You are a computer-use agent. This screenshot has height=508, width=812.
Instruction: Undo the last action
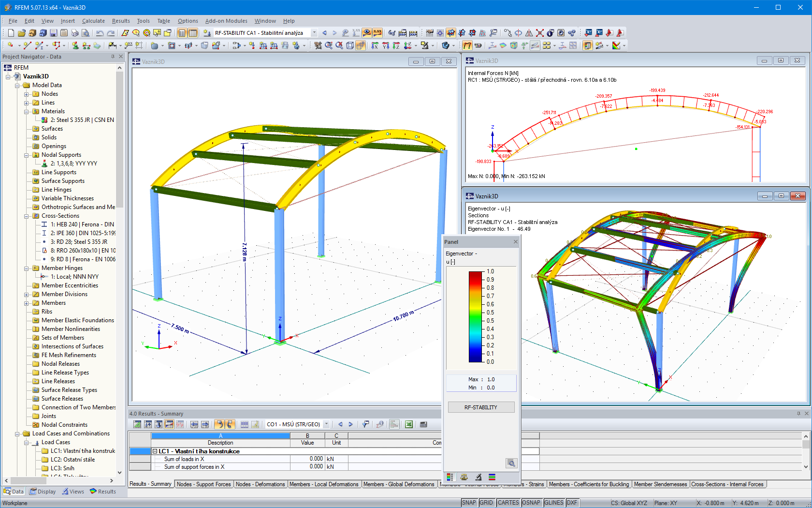tap(100, 33)
